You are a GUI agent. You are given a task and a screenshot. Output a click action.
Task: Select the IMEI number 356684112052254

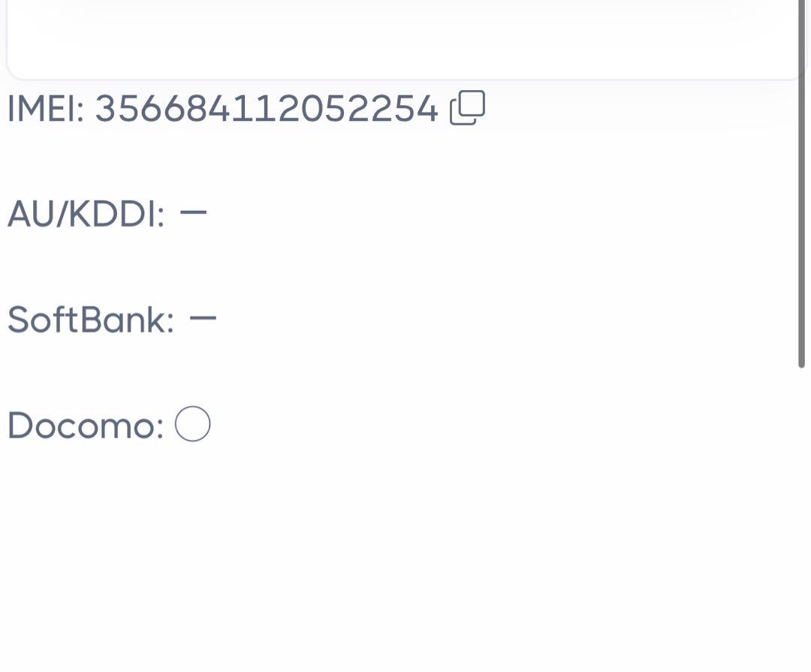[267, 109]
